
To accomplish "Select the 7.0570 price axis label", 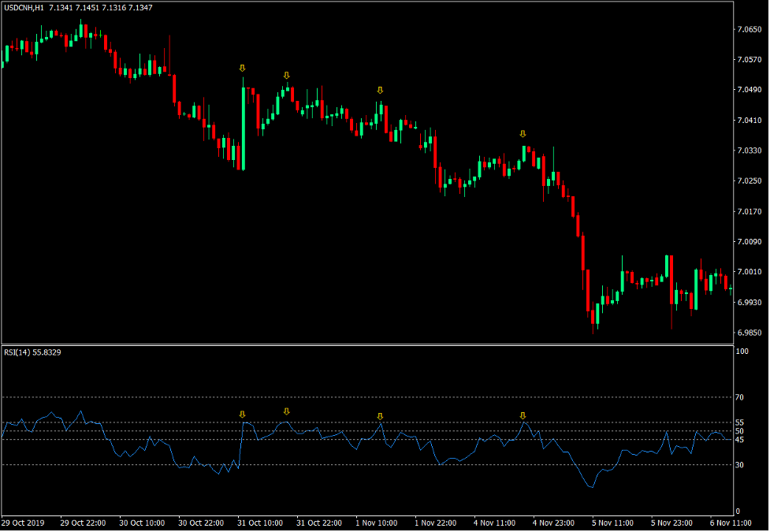I will coord(750,59).
